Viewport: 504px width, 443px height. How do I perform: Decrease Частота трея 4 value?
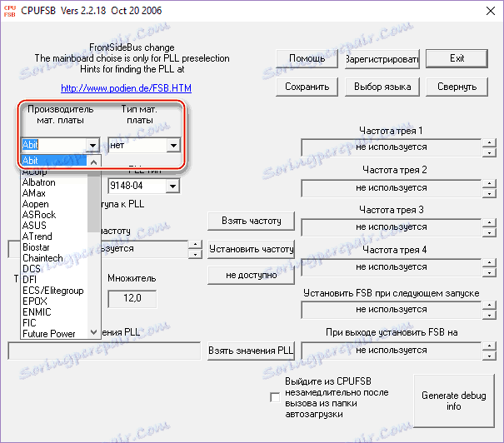[489, 273]
